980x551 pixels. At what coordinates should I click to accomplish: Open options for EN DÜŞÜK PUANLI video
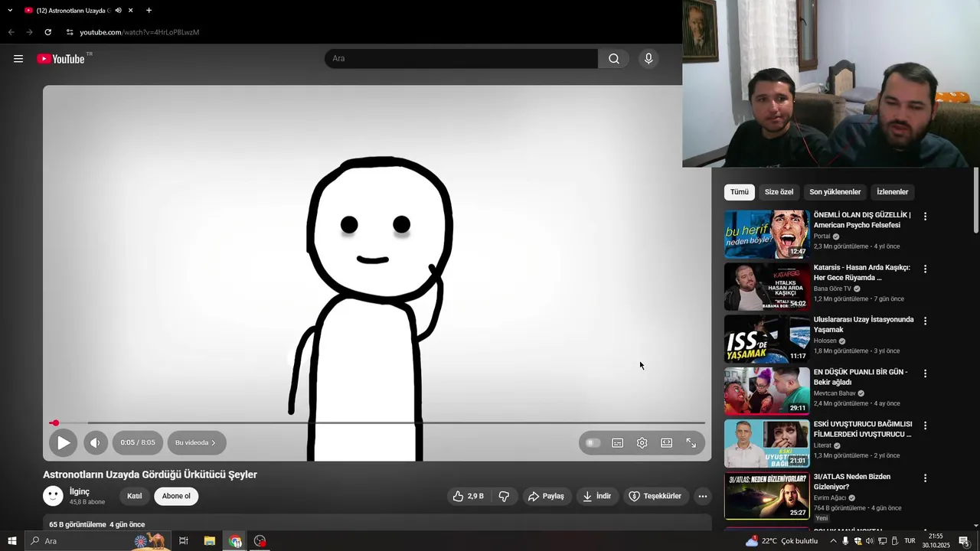pos(925,373)
